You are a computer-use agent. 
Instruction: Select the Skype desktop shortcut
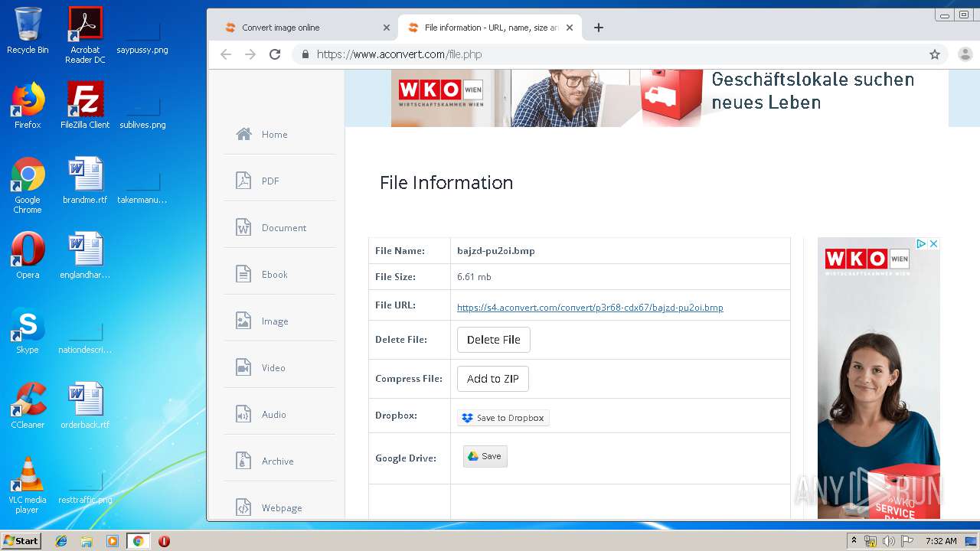point(28,331)
